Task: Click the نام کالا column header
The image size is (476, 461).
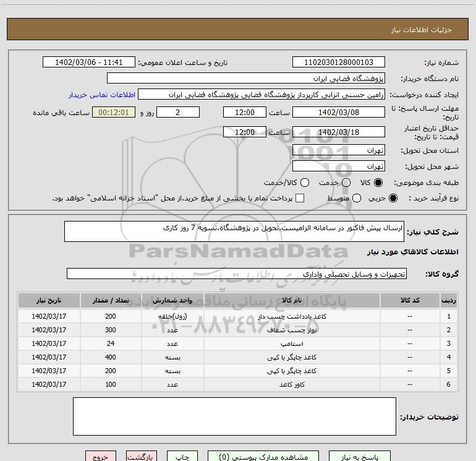Action: (292, 300)
